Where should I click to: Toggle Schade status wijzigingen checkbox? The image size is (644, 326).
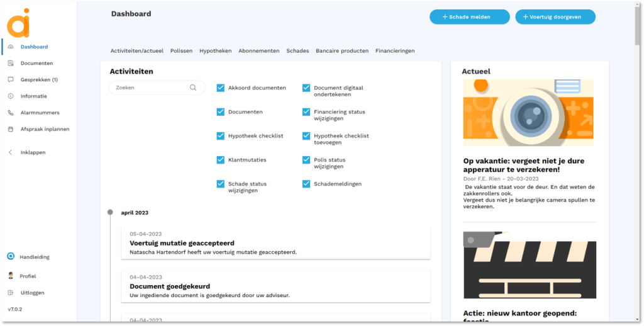tap(221, 184)
